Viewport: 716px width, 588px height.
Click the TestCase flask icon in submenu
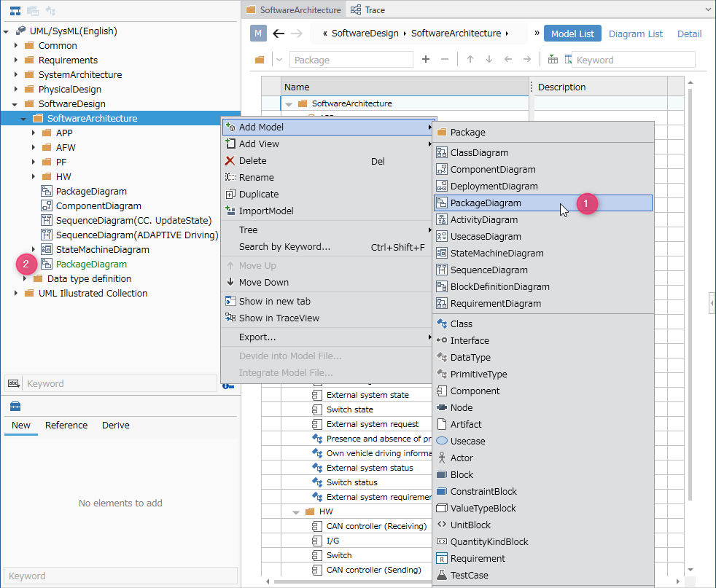point(442,575)
